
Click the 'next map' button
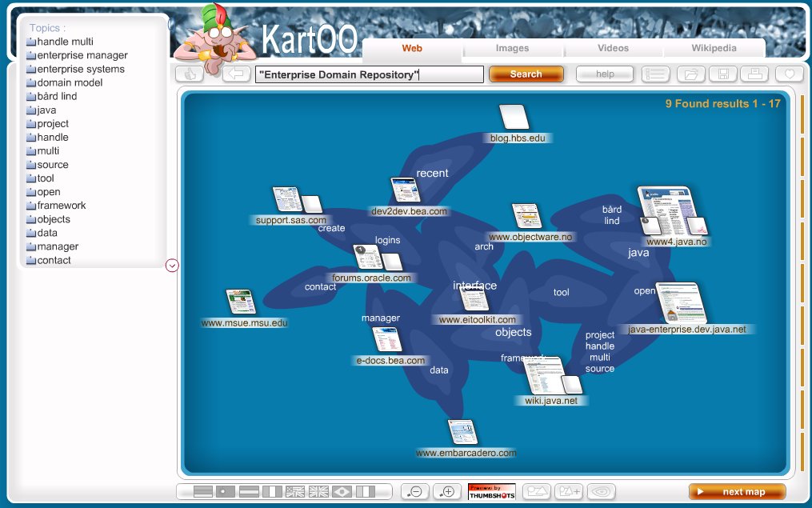pos(737,491)
